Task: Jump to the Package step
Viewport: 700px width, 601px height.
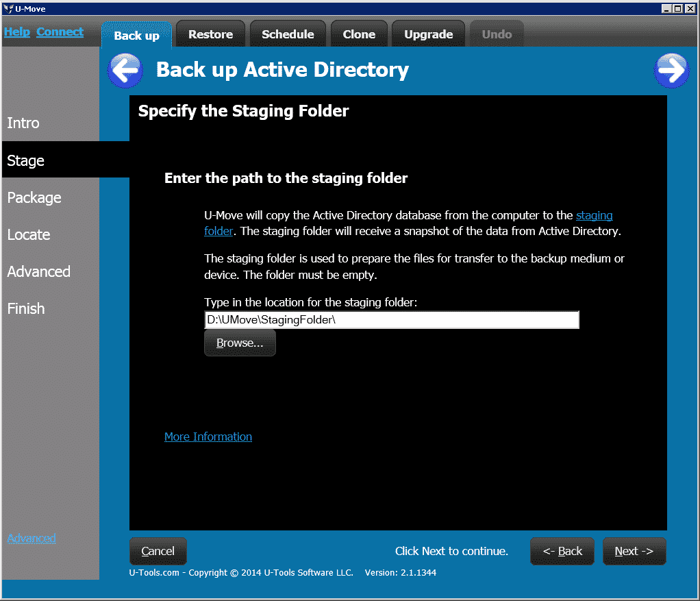Action: click(34, 197)
